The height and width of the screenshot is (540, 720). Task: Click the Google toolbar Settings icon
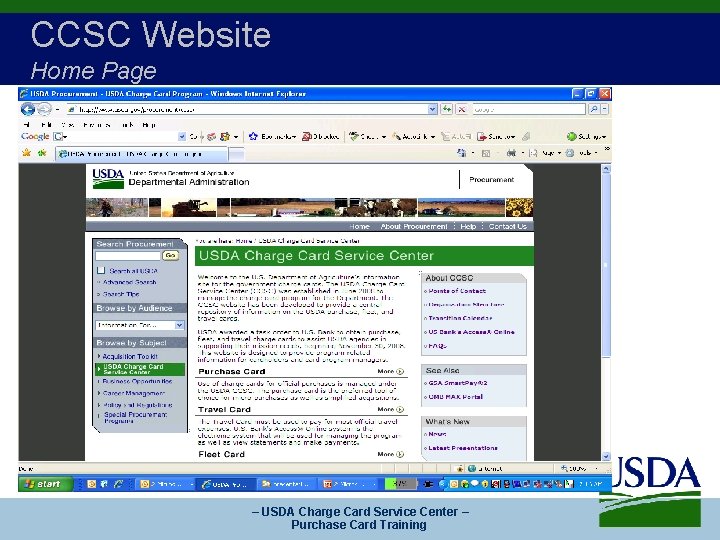pos(571,136)
